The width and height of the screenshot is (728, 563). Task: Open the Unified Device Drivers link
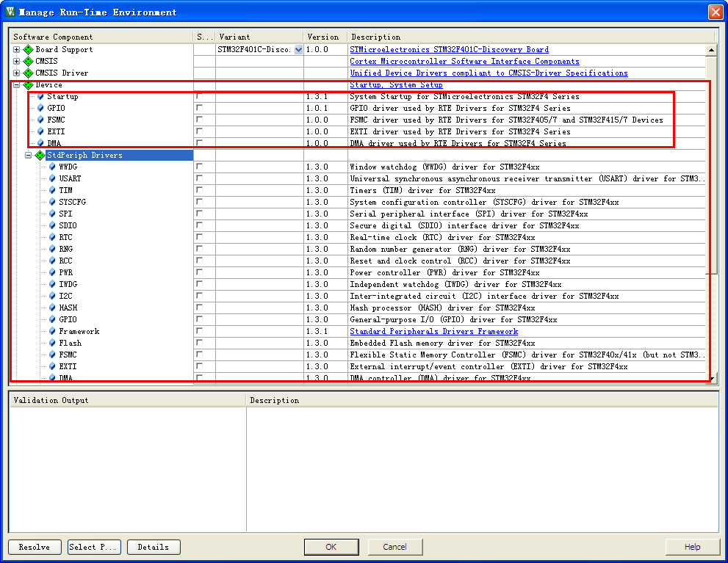(489, 73)
